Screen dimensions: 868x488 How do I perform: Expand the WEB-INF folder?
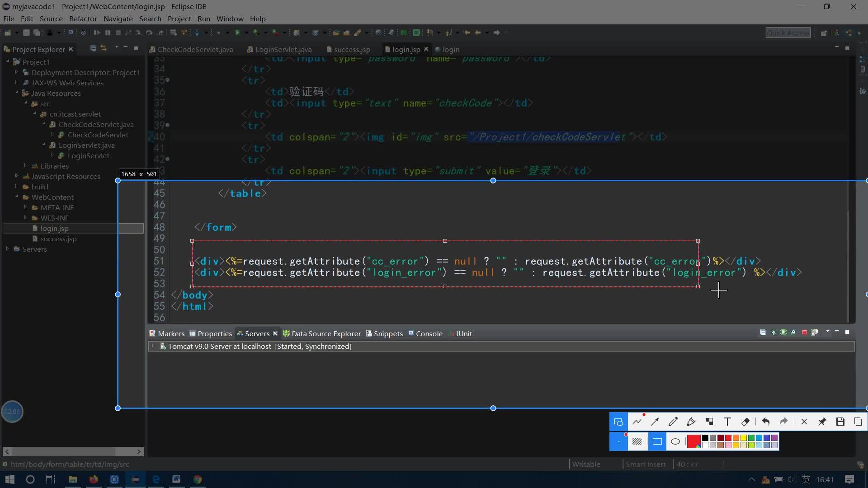26,217
